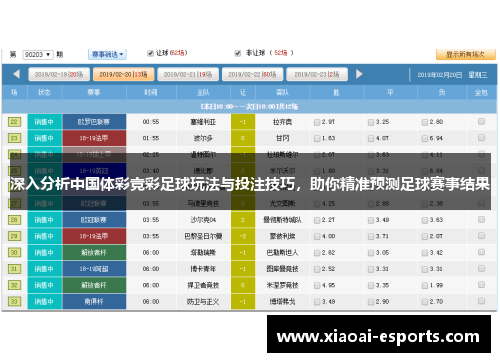
Task: Click the 显示所有场次 show all matches button
Action: point(466,54)
